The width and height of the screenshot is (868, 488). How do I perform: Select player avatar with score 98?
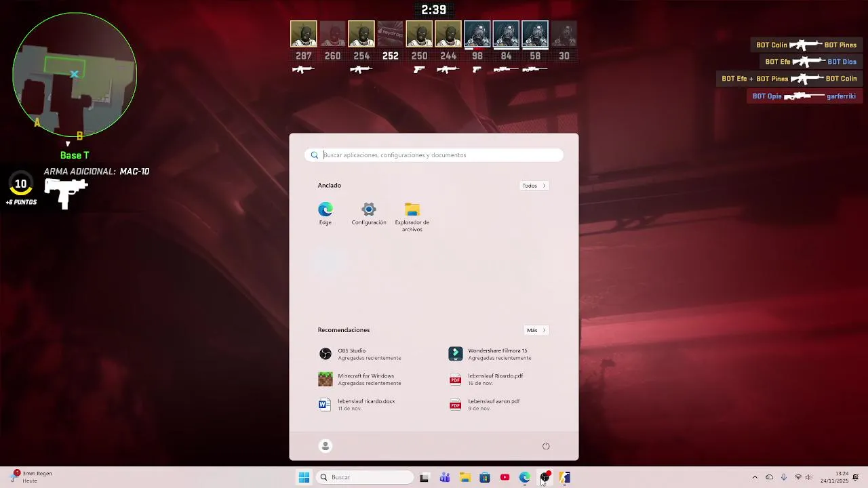[477, 34]
